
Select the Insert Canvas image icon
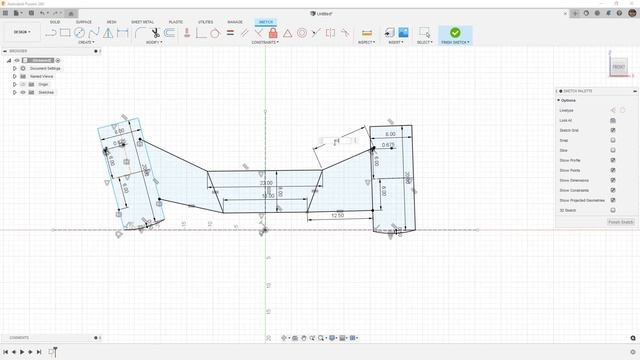[403, 33]
